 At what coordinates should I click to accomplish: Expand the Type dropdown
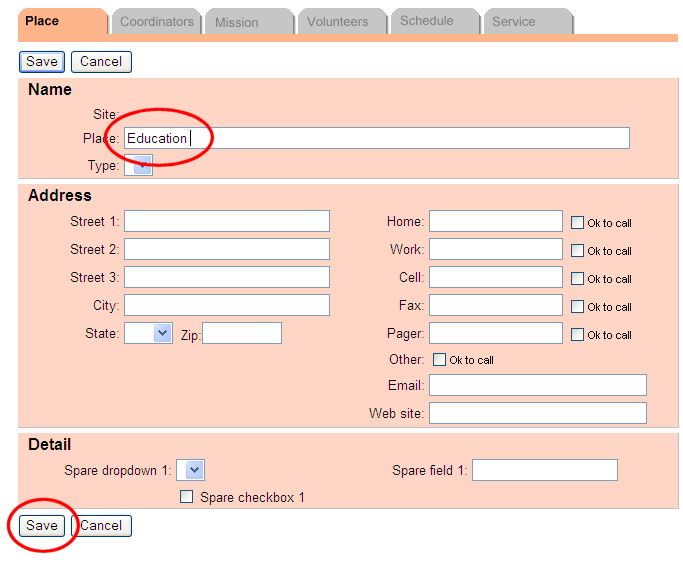coord(139,166)
